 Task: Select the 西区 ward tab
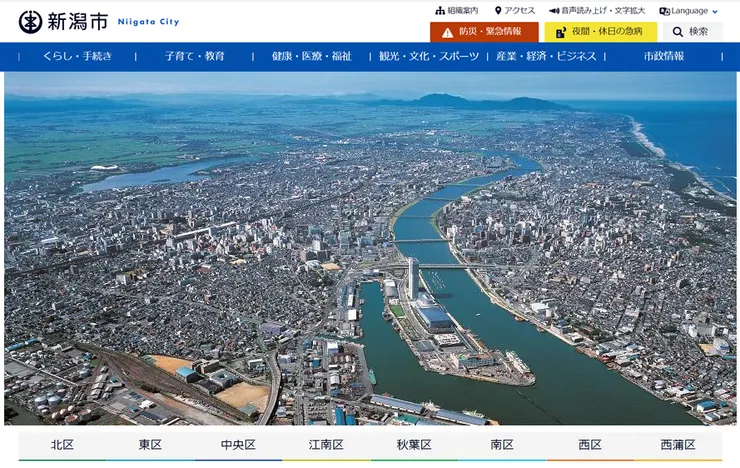click(x=590, y=445)
